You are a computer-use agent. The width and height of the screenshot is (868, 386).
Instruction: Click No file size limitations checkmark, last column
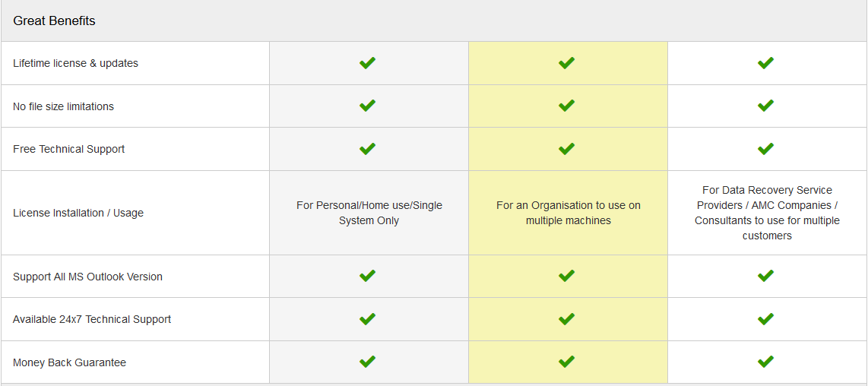(x=765, y=106)
